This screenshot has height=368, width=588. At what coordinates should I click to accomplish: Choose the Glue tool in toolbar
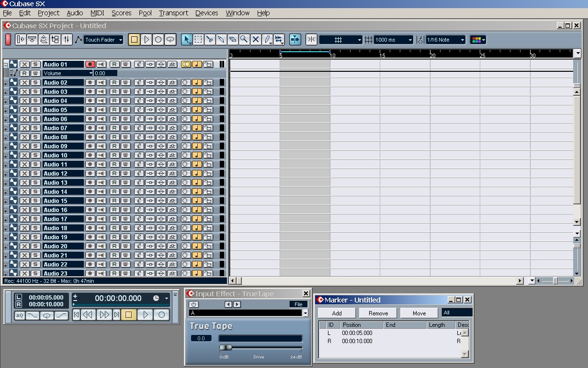click(221, 40)
